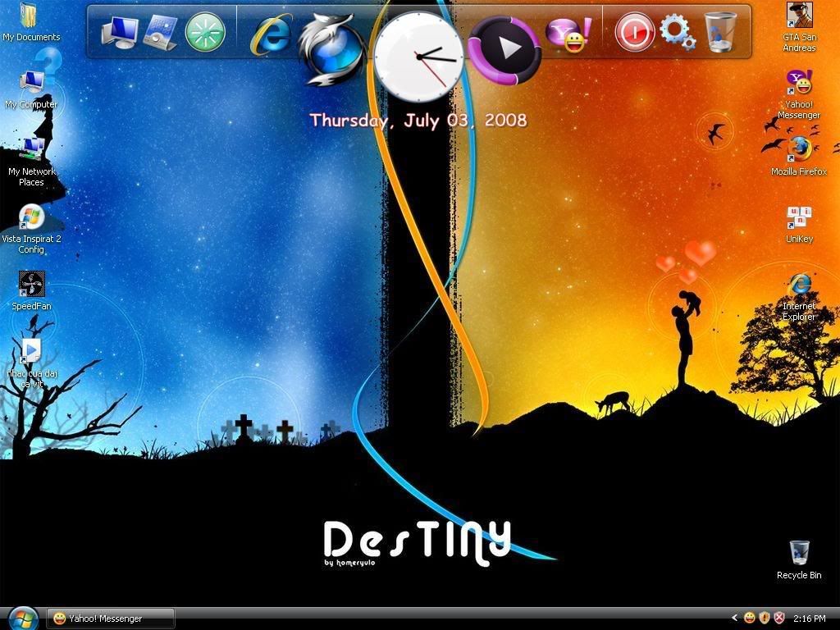Launch Yahoo! Messenger from the dock
840x630 pixels.
[568, 34]
